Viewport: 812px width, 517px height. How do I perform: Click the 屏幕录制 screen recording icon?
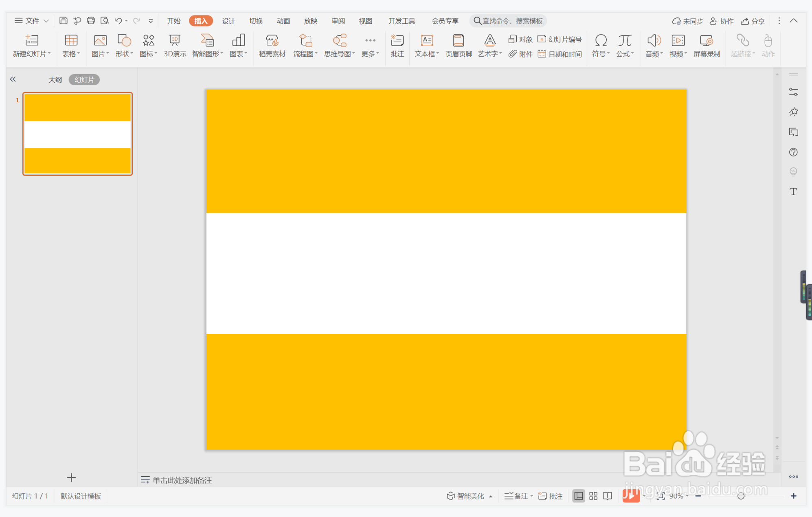pos(707,45)
